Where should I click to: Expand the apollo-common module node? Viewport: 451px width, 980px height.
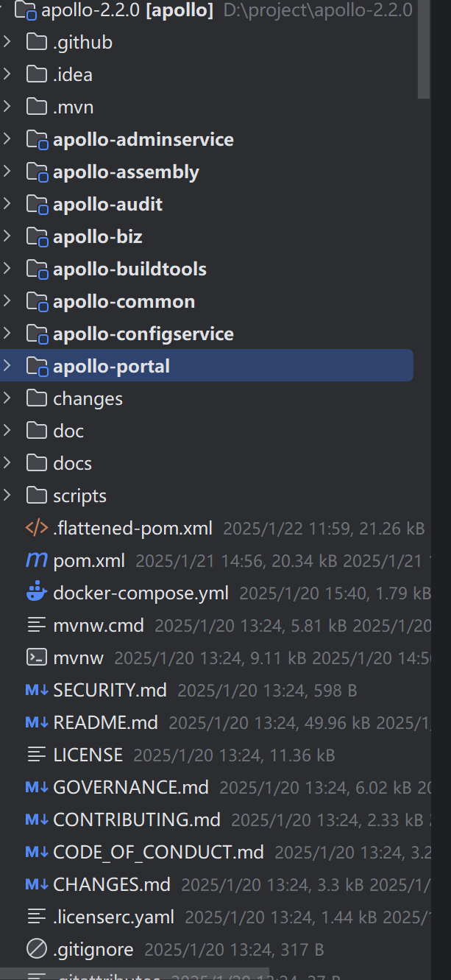[7, 301]
